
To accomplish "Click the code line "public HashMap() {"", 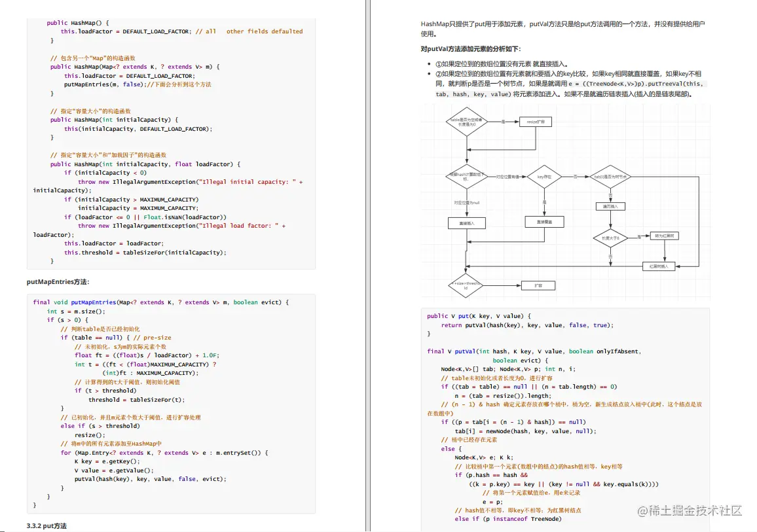I will tap(78, 23).
